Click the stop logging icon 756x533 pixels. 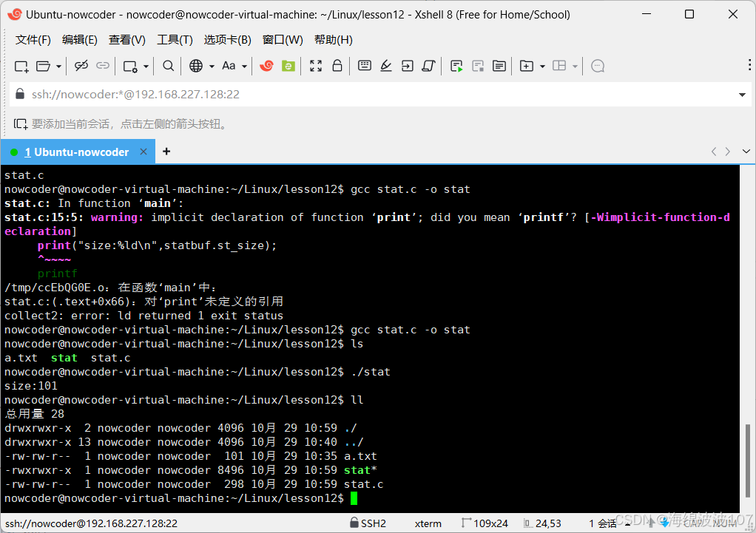coord(478,66)
